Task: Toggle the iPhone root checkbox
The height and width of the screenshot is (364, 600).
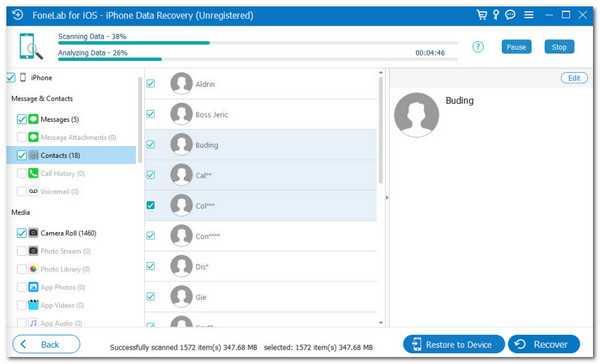Action: (x=11, y=78)
